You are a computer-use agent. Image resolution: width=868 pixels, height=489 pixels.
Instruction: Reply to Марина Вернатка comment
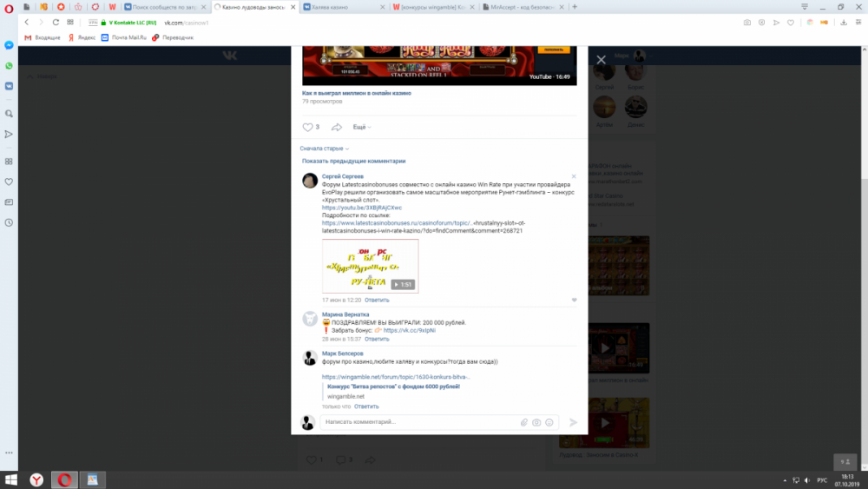click(377, 339)
